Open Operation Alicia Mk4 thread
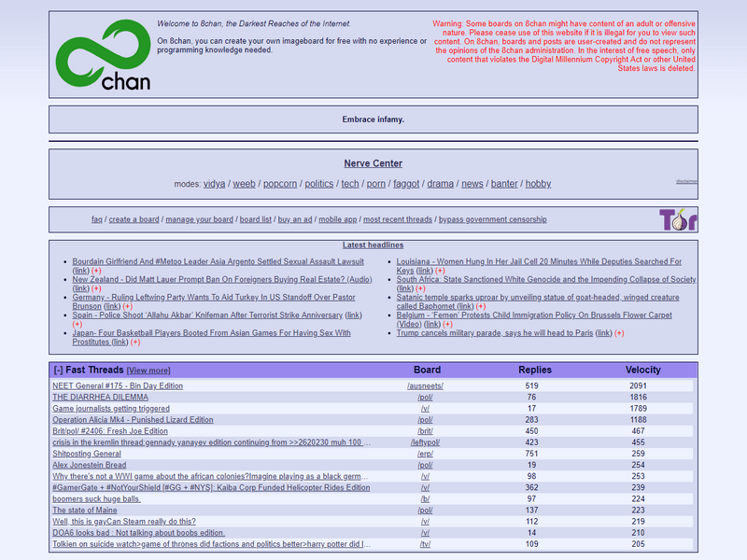This screenshot has height=560, width=747. 133,419
